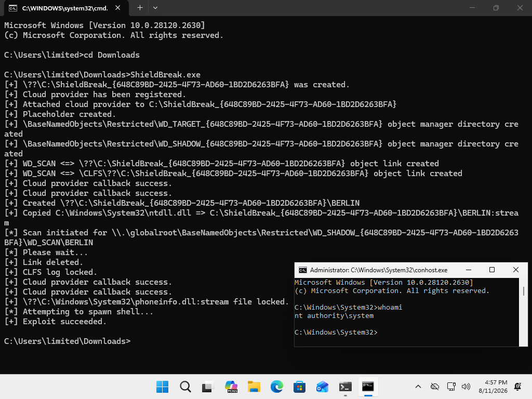Screen dimensions: 532x399
Task: Click the 'cd Downloads' command line
Action: click(x=72, y=55)
